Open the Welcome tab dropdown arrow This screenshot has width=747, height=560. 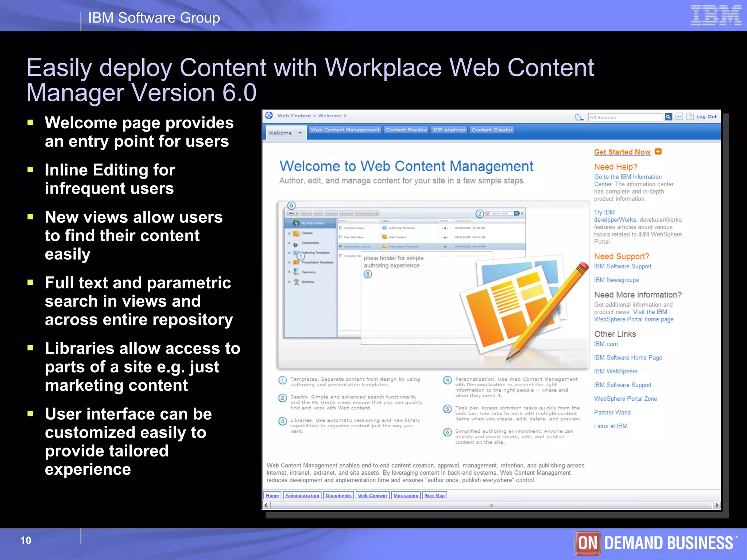pos(300,133)
